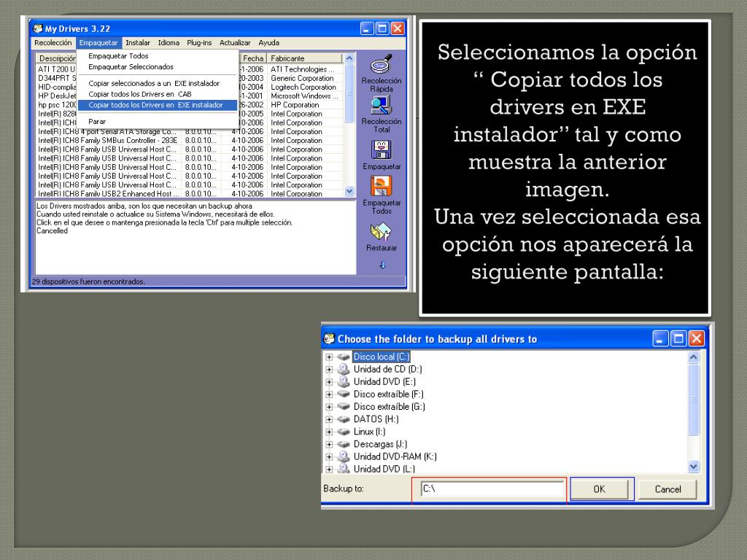Close the Choose the folder dialog
This screenshot has width=747, height=560.
click(697, 338)
